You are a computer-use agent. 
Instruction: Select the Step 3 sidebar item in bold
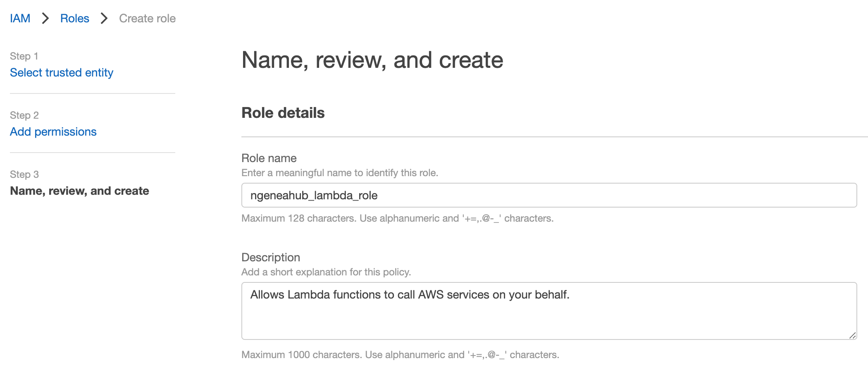coord(79,191)
